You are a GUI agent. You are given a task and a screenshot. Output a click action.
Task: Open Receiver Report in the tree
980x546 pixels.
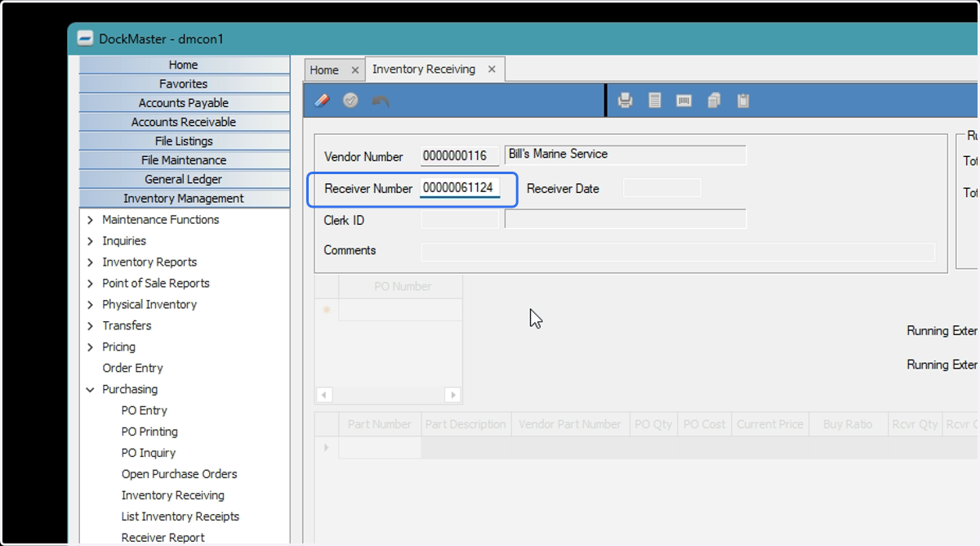point(163,538)
